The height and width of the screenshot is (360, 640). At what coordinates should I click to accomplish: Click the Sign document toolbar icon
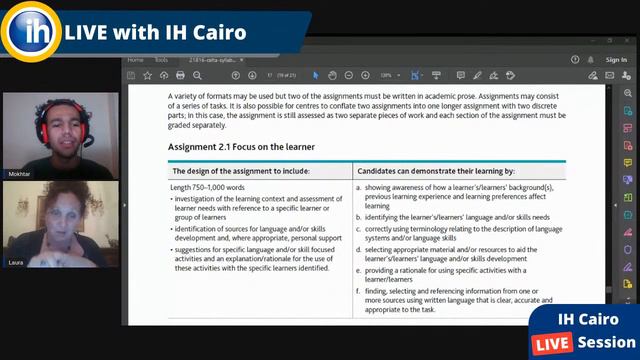(494, 76)
